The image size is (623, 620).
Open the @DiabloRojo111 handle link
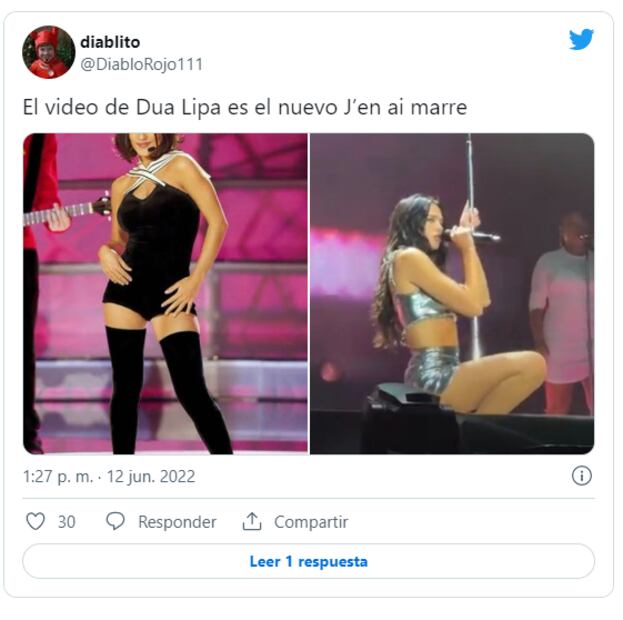(x=141, y=64)
